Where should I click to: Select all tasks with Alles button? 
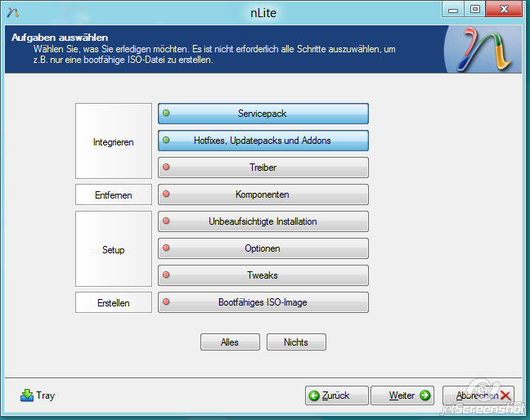230,342
